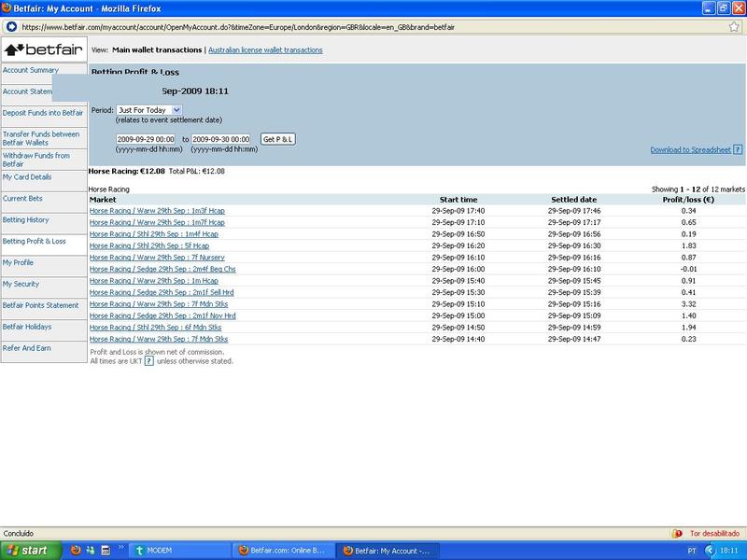The width and height of the screenshot is (747, 560).
Task: Open Betfair Holidays in sidebar
Action: click(x=27, y=327)
